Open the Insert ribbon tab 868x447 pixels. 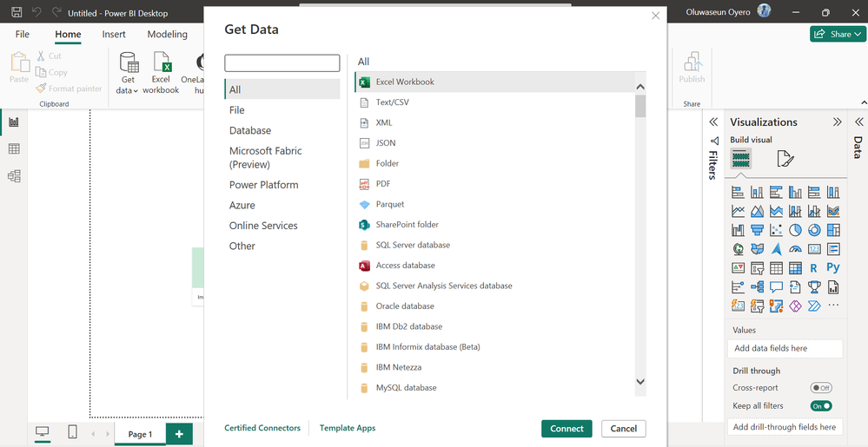click(x=114, y=35)
